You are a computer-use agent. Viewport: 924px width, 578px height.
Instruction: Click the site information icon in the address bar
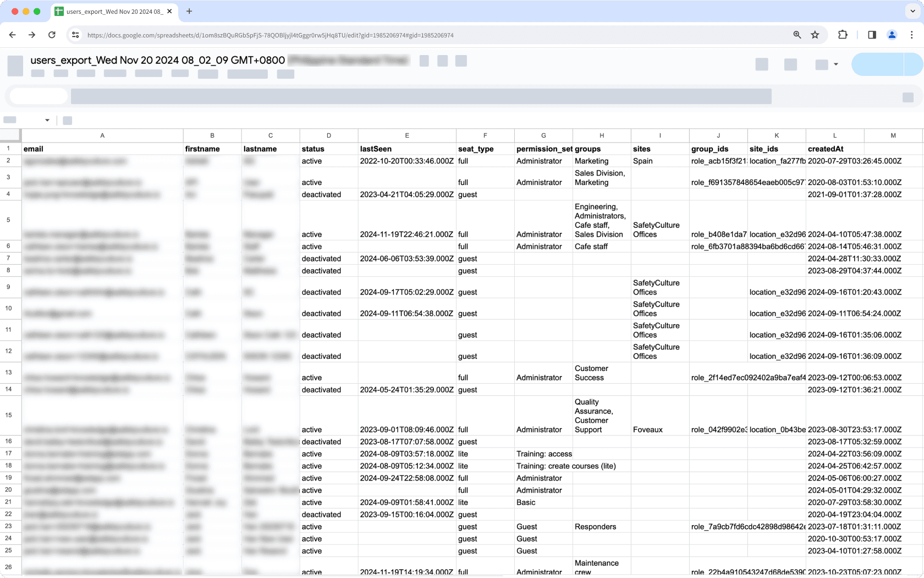coord(75,35)
